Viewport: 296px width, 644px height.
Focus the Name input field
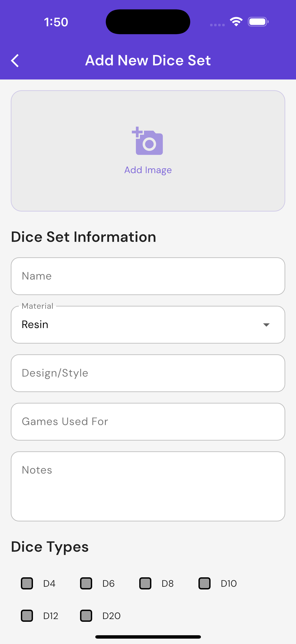point(148,276)
